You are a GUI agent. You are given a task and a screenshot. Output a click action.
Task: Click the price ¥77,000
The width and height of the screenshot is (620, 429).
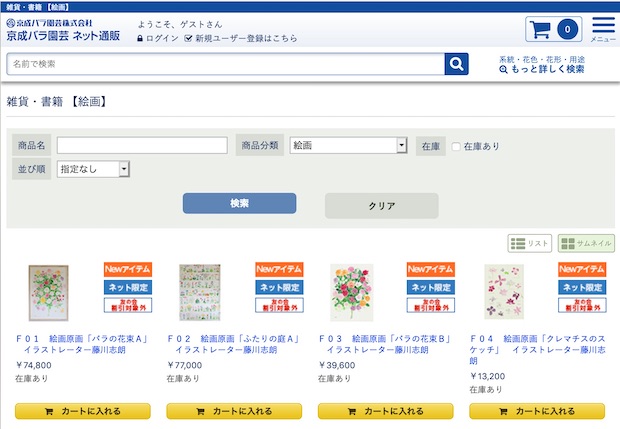tap(185, 365)
